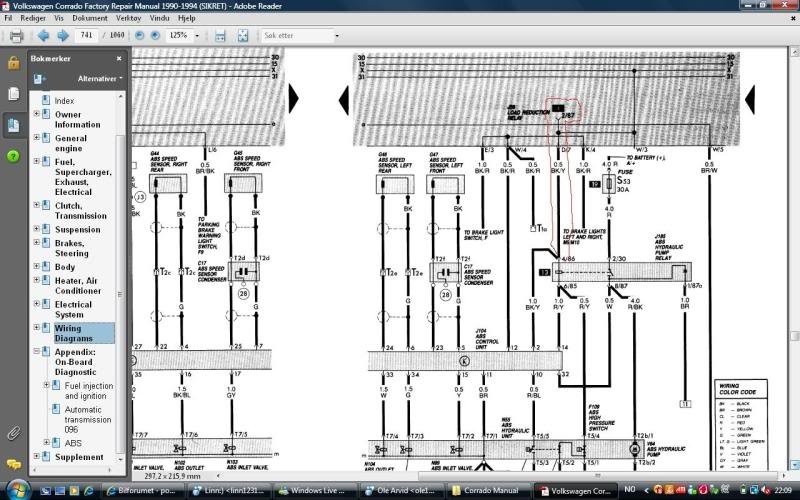Click the full page fit icon
The width and height of the screenshot is (800, 500).
coord(241,36)
